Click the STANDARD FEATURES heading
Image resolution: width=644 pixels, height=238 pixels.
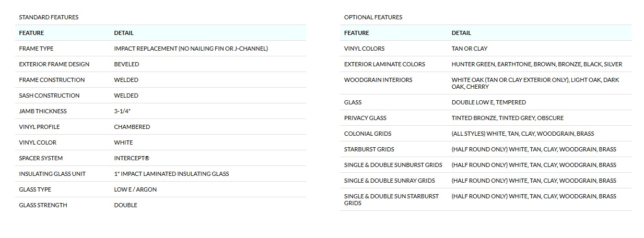[49, 17]
